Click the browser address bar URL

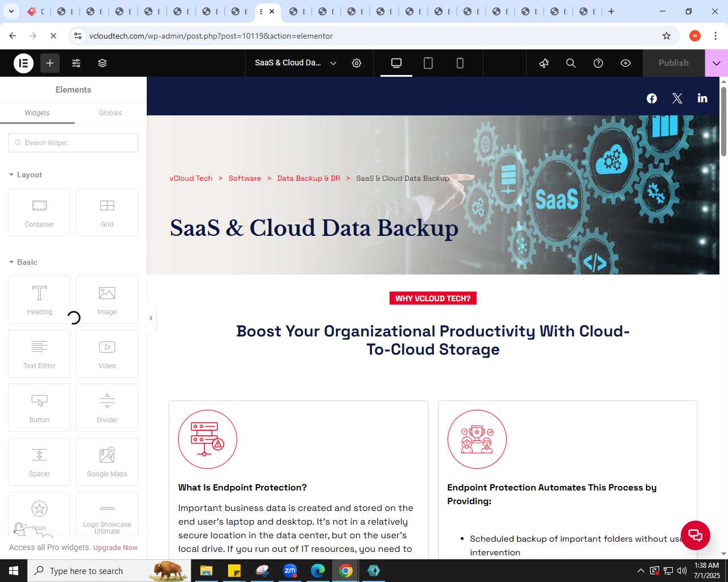211,36
